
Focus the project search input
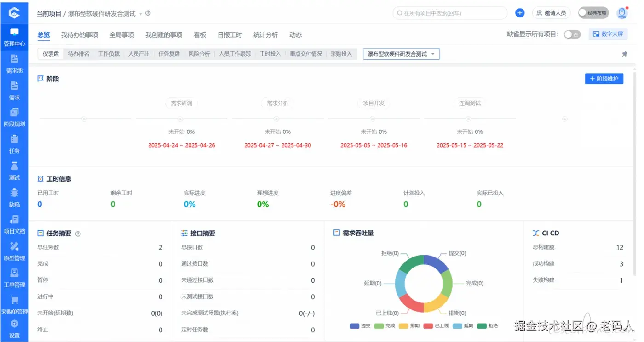450,13
